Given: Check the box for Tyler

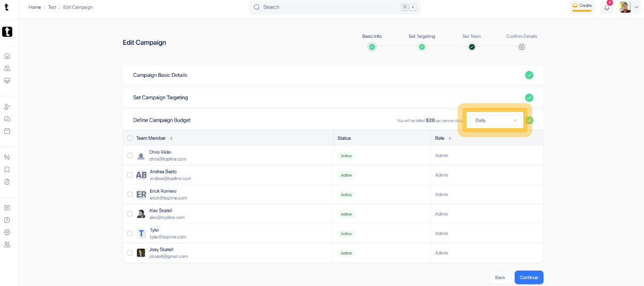Looking at the screenshot, I should (130, 233).
